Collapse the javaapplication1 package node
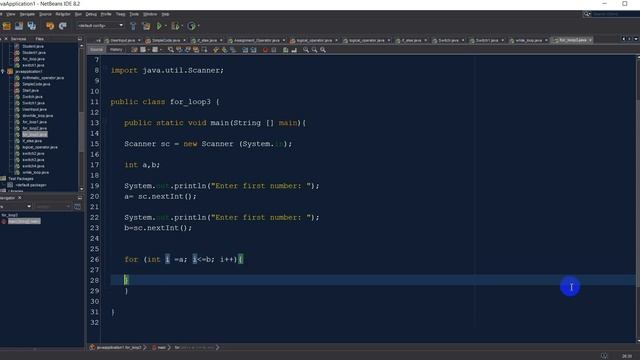 coord(3,71)
